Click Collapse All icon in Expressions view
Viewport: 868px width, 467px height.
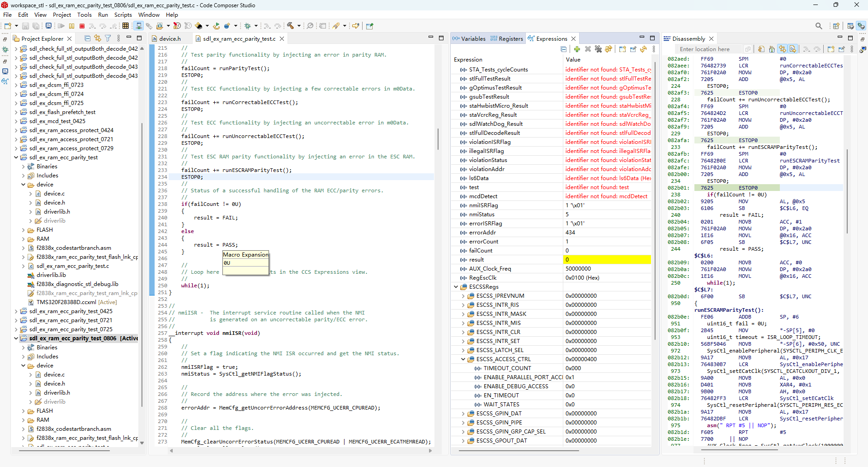pyautogui.click(x=564, y=49)
